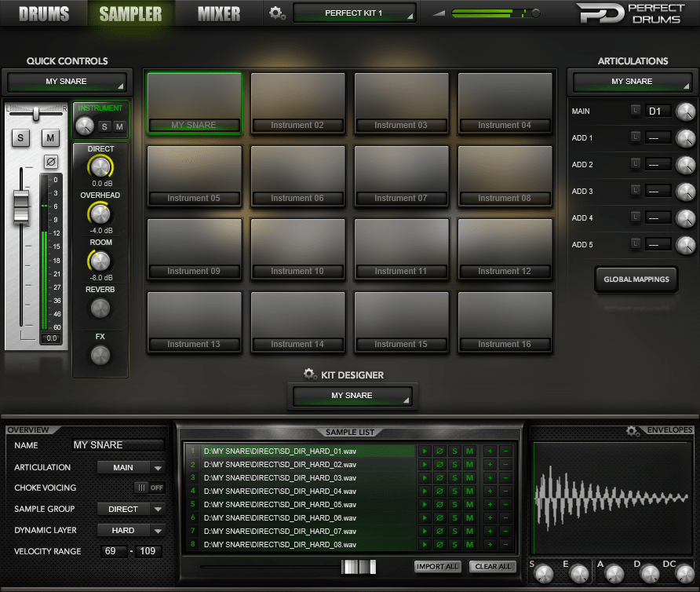
Task: Play the SD_DIR_HARD_01.wav sample
Action: 424,451
